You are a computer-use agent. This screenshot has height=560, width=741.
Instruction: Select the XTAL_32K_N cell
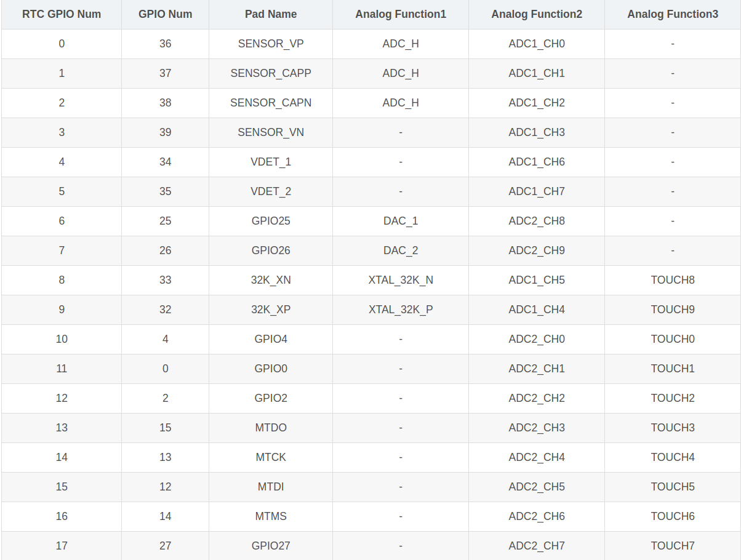[401, 280]
